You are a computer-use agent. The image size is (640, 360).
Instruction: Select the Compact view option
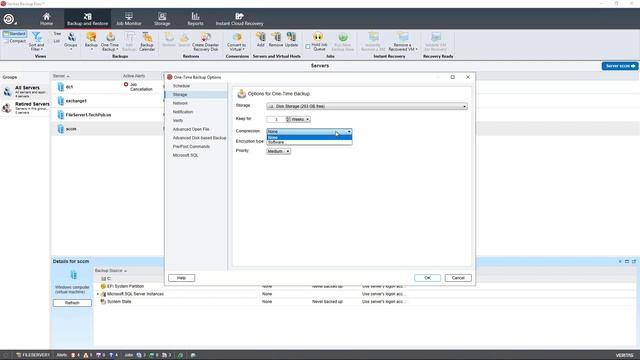[15, 41]
